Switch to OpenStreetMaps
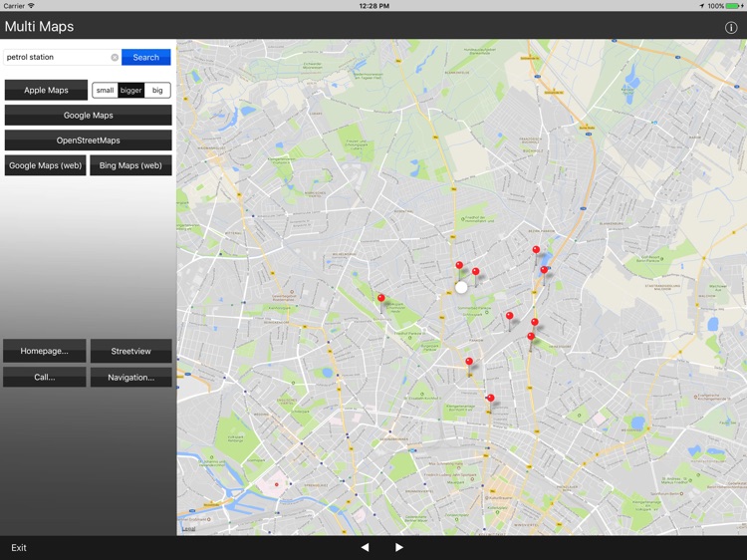Image resolution: width=747 pixels, height=560 pixels. coord(88,140)
